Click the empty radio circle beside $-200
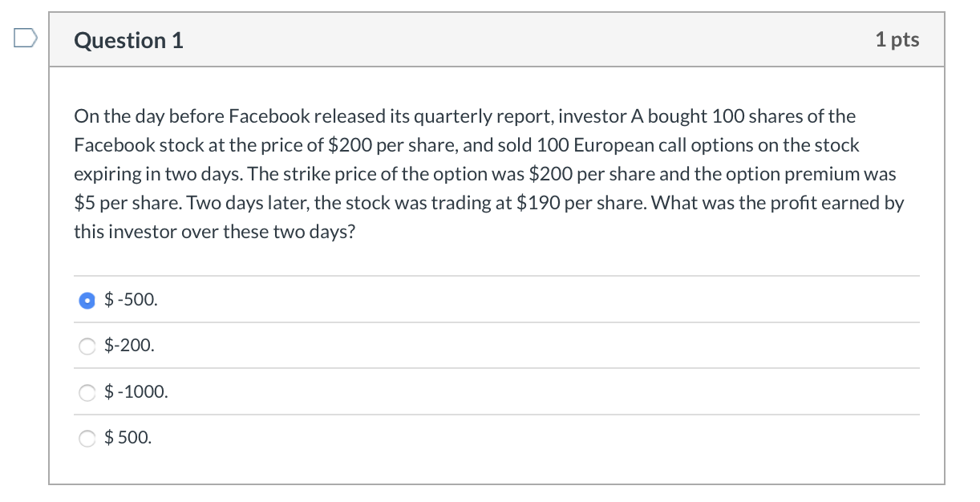Viewport: 980px width, 502px height. [x=87, y=346]
